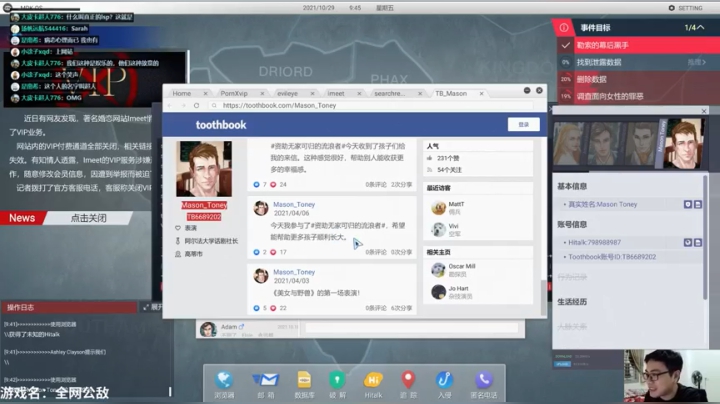Screen dimensions: 720x404
Task: Click 点击关闭 to close the News
Action: click(88, 218)
